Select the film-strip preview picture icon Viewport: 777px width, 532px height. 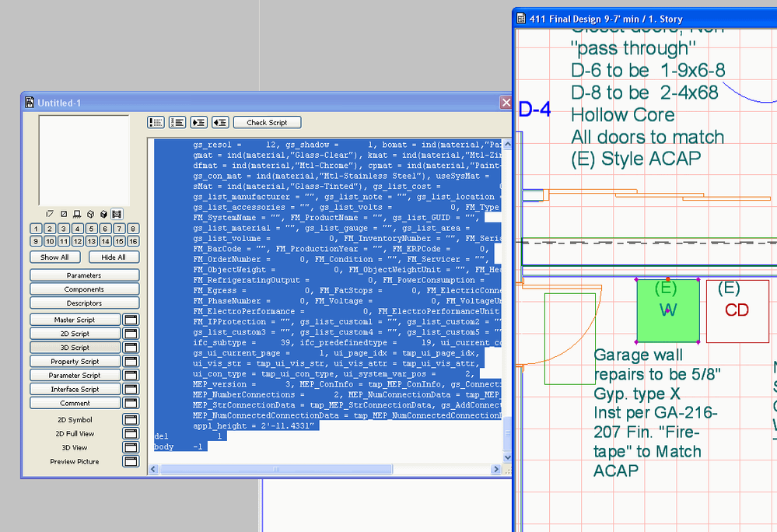tap(115, 214)
